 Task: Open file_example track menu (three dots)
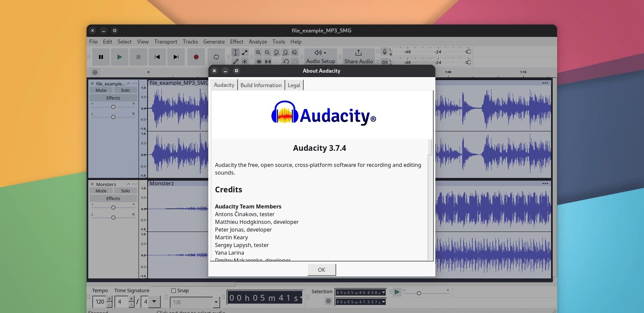[x=135, y=83]
